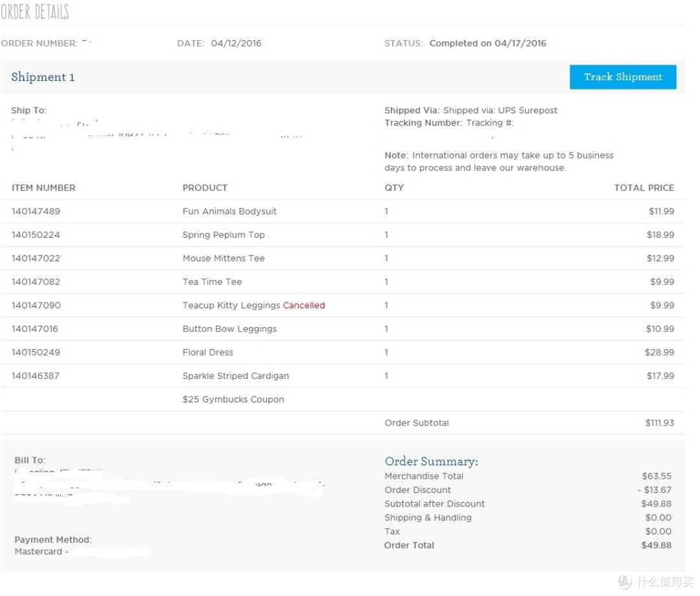Click the Order Summary heading
700x596 pixels.
coord(431,462)
